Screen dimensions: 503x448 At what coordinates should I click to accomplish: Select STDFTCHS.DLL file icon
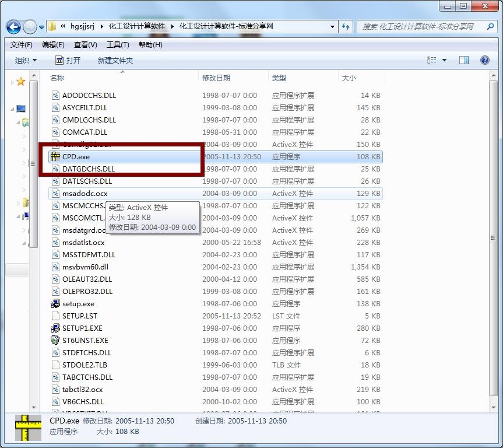[x=55, y=352]
